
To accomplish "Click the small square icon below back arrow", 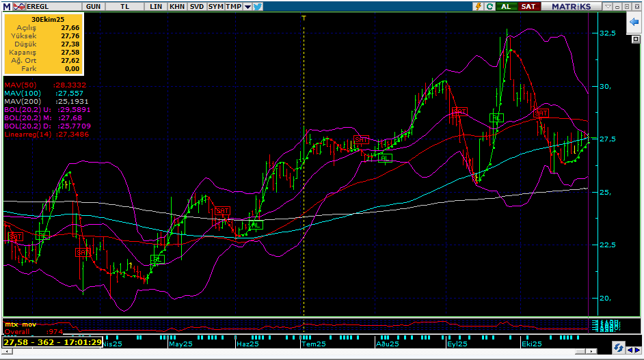I will pos(636,39).
